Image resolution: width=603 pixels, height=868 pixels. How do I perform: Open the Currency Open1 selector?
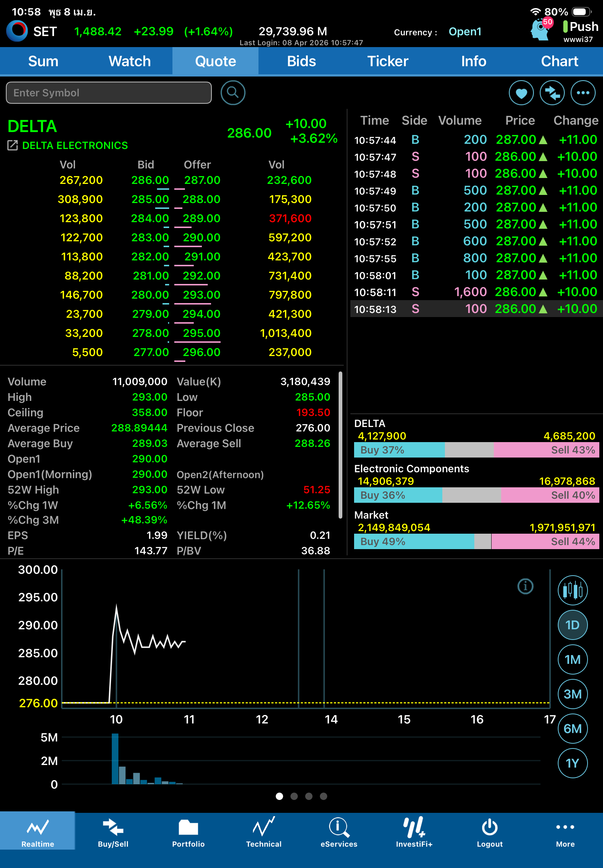click(465, 32)
